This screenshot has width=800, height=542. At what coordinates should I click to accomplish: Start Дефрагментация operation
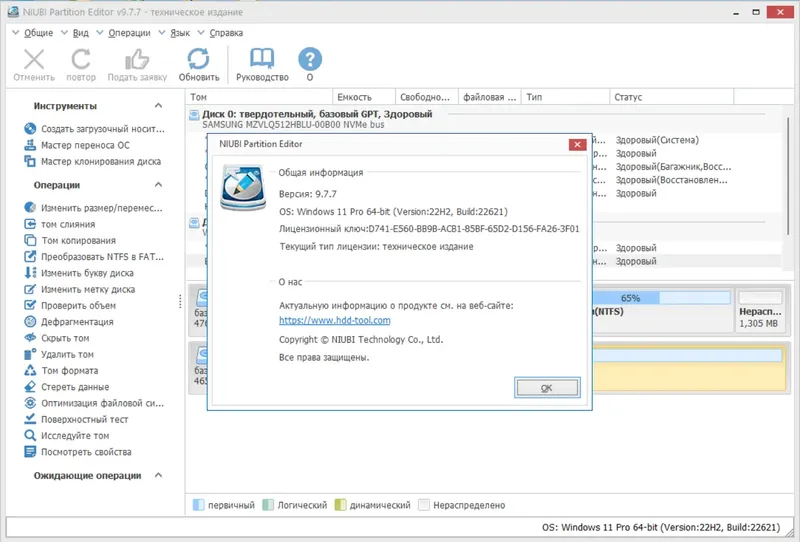point(68,322)
